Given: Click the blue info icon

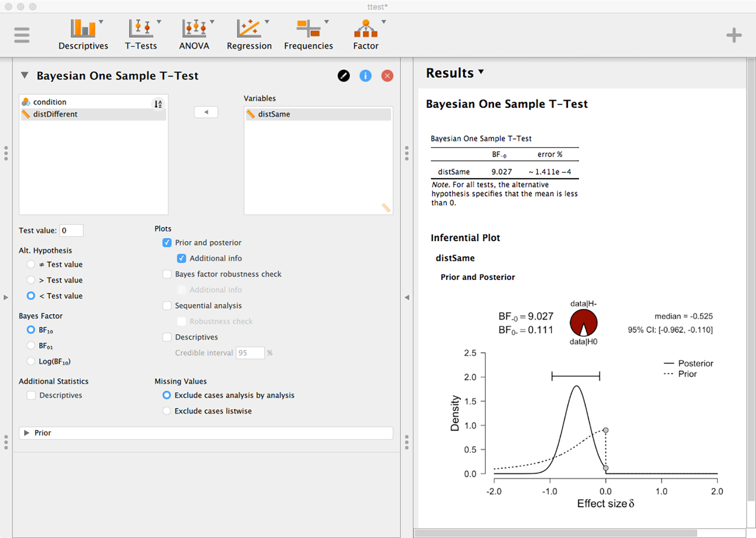Looking at the screenshot, I should pos(365,76).
